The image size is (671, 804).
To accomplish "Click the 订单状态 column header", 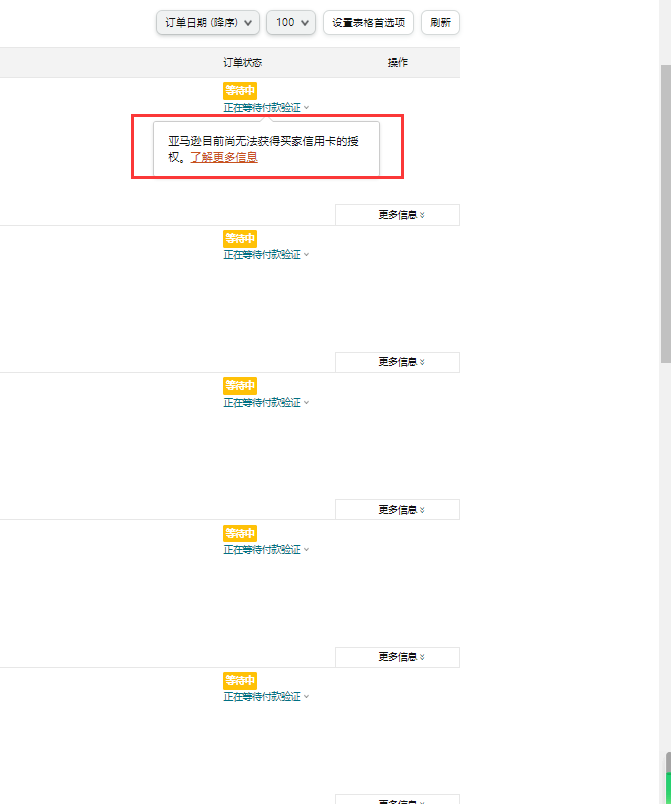I will [x=242, y=63].
